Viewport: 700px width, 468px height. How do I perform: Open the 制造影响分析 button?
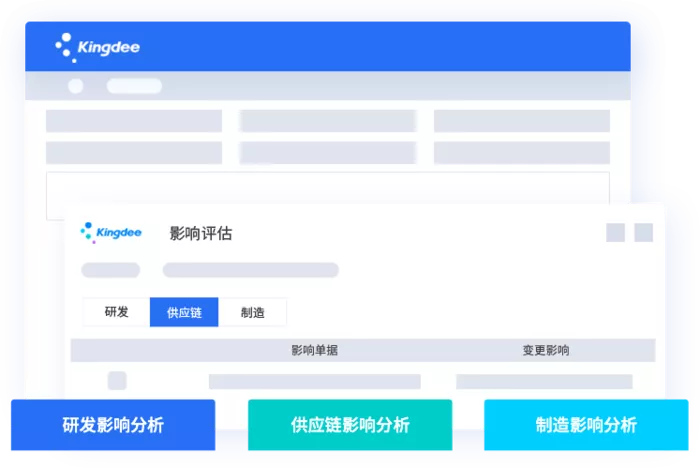point(586,425)
